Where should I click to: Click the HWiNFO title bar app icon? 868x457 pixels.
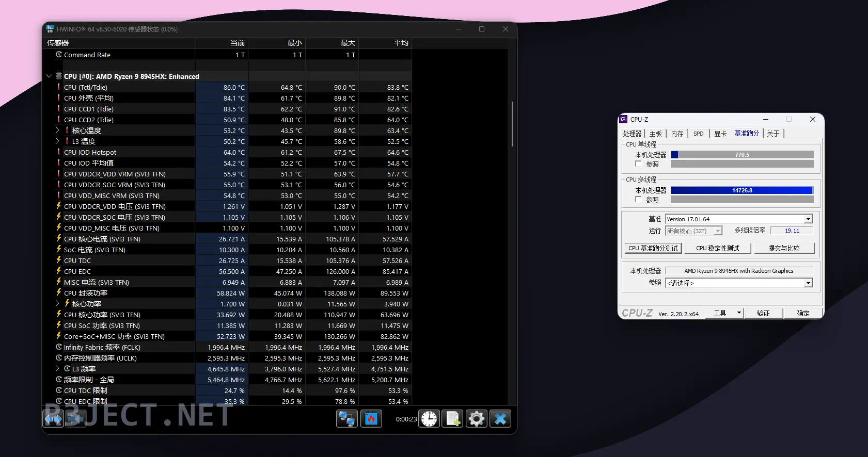tap(50, 29)
